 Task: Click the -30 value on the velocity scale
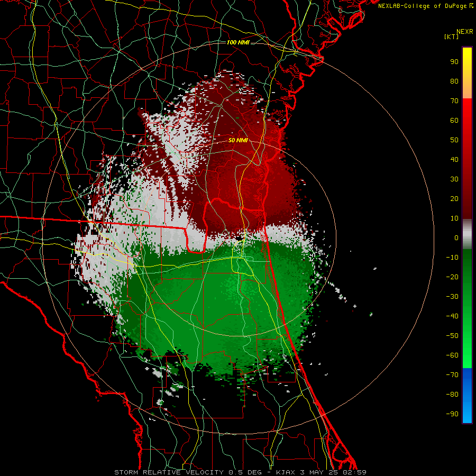[x=452, y=297]
